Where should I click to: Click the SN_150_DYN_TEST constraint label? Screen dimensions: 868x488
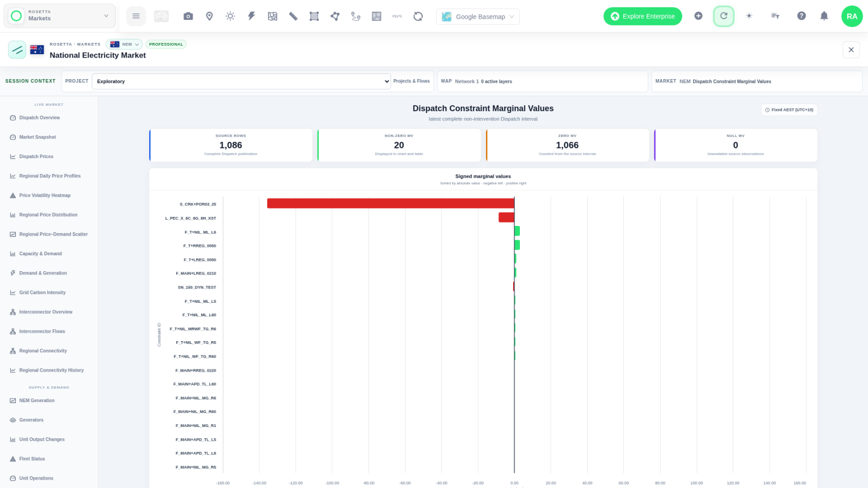pos(197,287)
